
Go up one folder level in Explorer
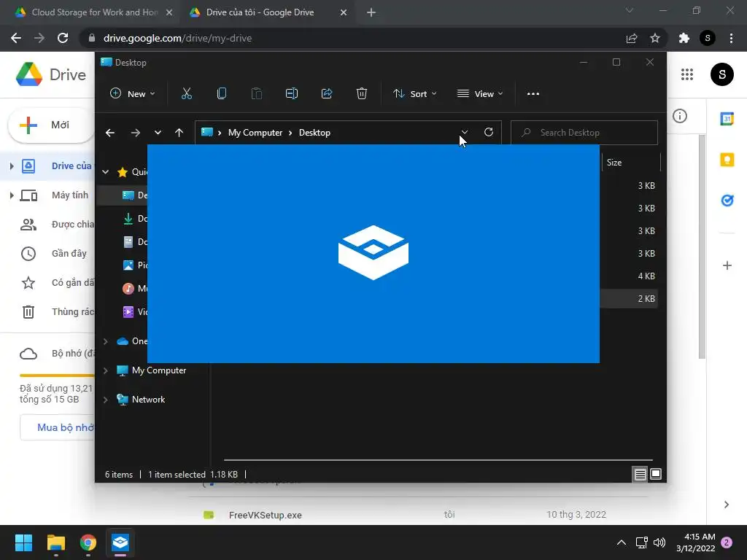coord(179,133)
